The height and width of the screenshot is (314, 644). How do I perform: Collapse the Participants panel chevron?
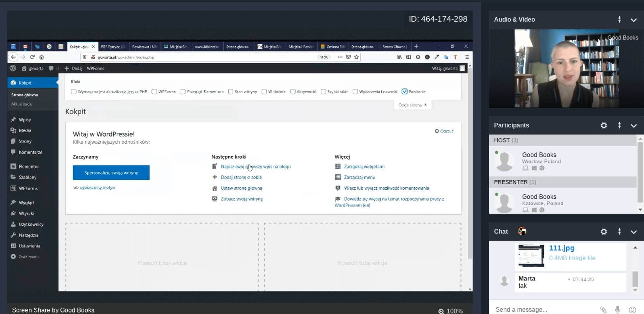coord(634,126)
